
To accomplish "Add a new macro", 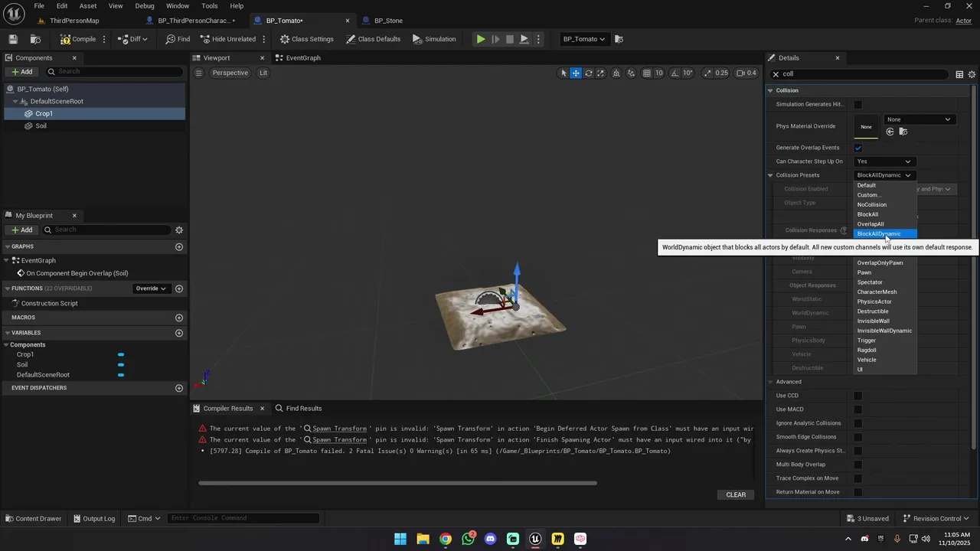I will 179,318.
